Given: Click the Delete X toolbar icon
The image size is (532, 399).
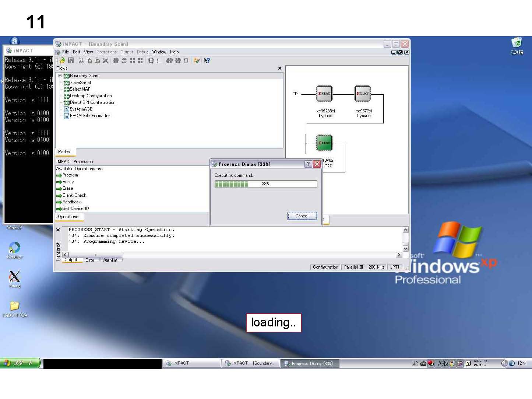Looking at the screenshot, I should 106,61.
